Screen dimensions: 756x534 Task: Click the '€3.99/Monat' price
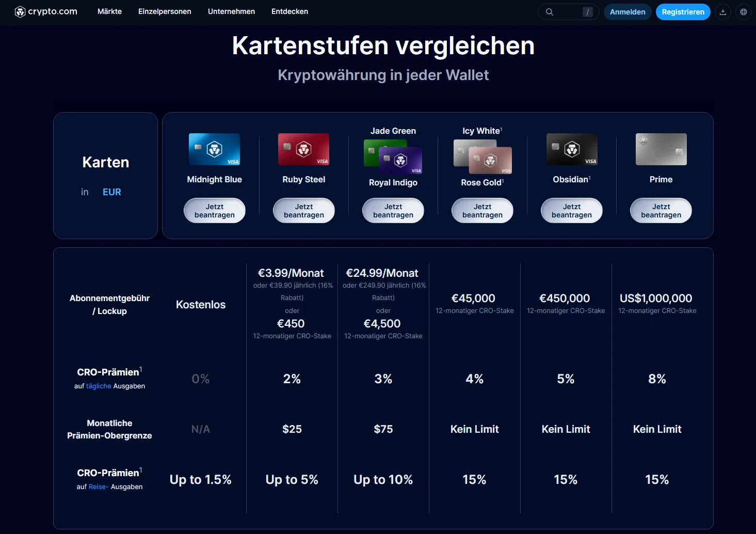(x=291, y=273)
